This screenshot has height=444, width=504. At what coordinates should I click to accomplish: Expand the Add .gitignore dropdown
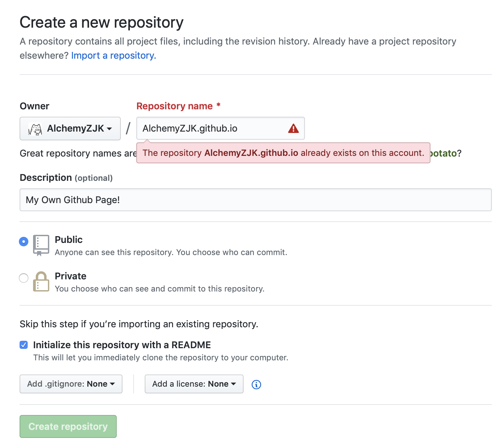71,384
